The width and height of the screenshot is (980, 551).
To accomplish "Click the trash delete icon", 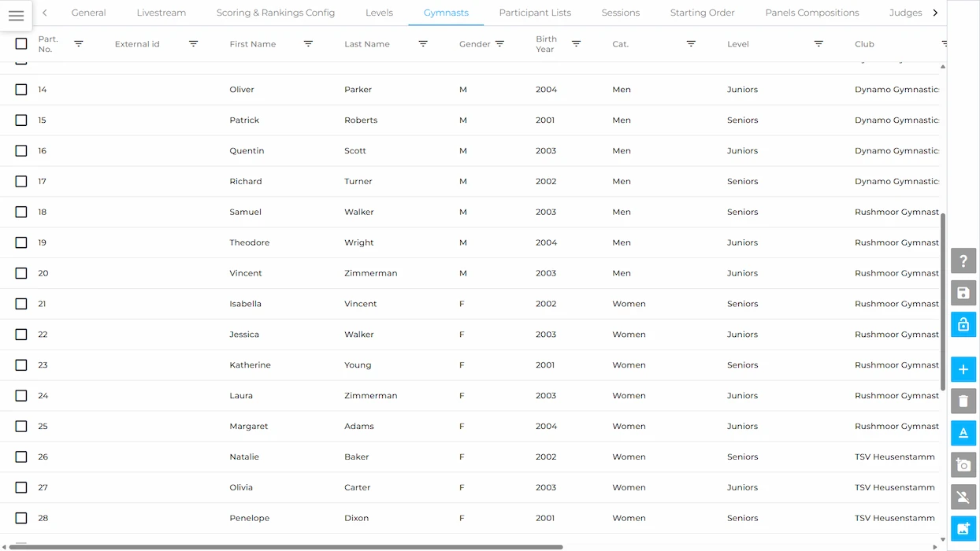I will (963, 401).
